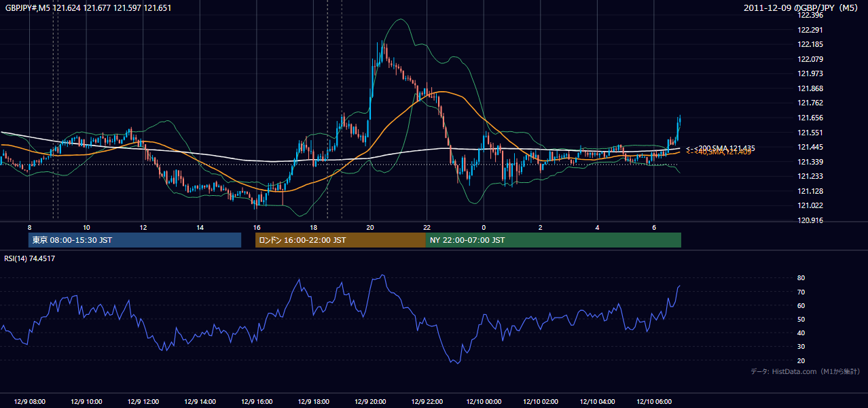Screen dimensions: 868x408
Task: Click the 12/10 04:00 date label
Action: point(596,402)
